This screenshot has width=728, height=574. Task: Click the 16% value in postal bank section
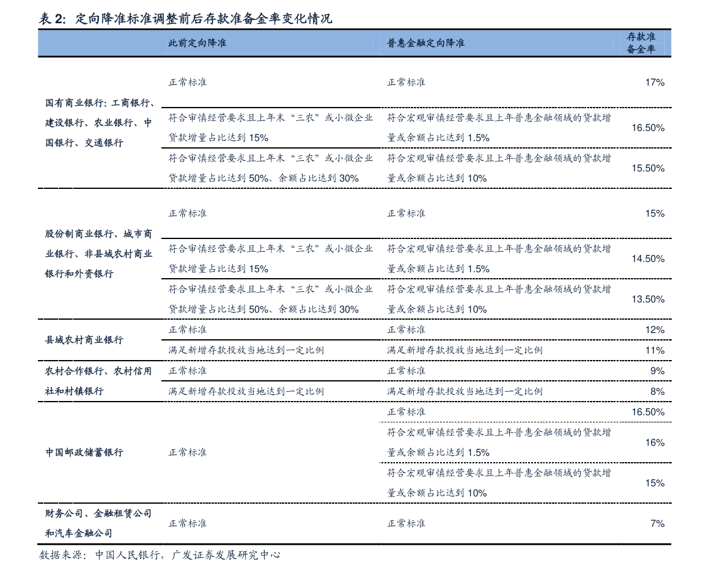click(655, 443)
